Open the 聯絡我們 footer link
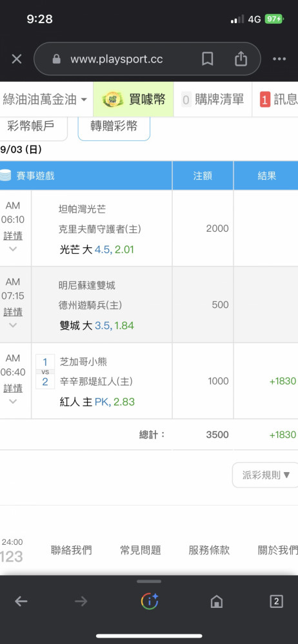 click(x=71, y=550)
